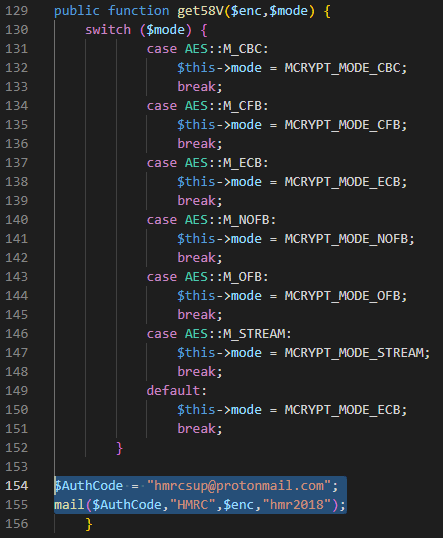Click 'case AES::M_CFB:' text

pyautogui.click(x=208, y=106)
